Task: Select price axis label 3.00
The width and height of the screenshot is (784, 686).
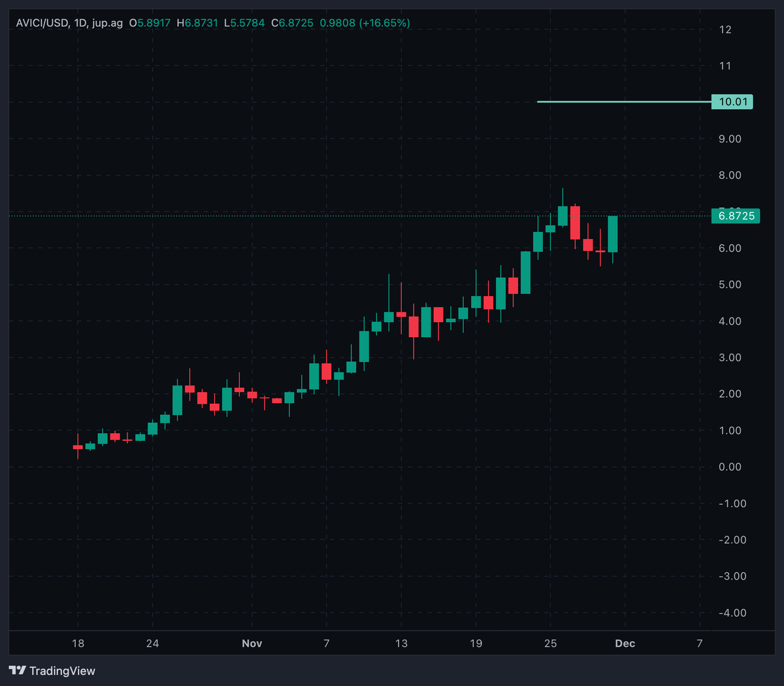Action: point(730,357)
